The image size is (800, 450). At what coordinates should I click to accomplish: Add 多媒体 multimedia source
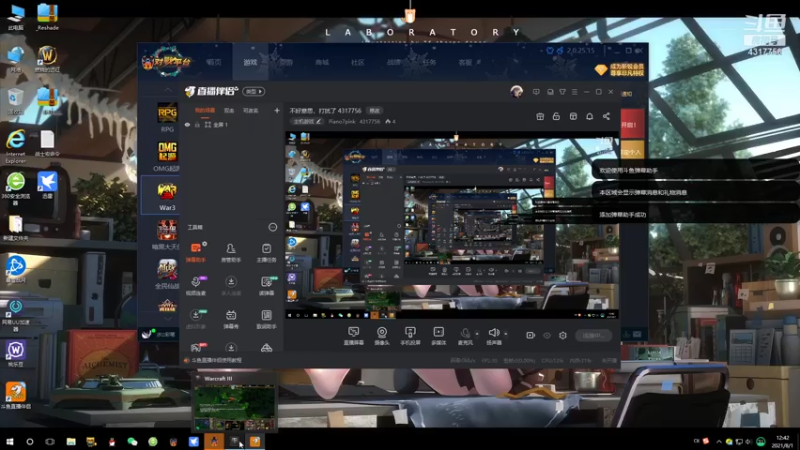click(x=438, y=336)
